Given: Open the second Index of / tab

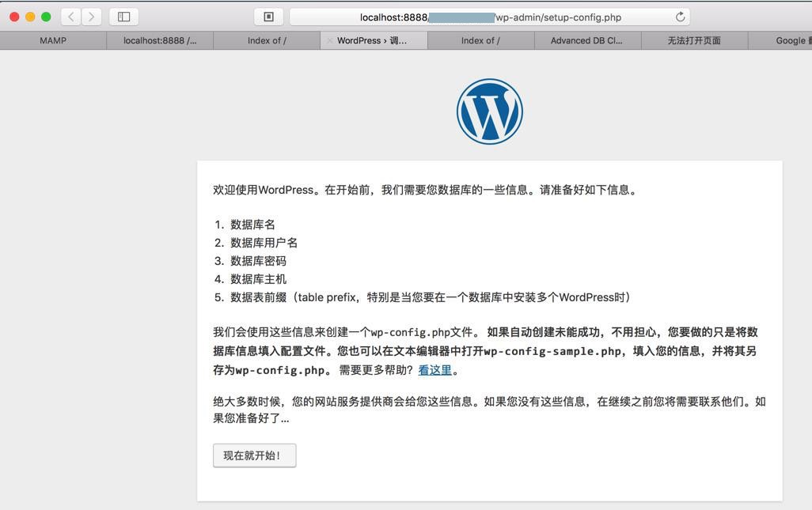Looking at the screenshot, I should 480,40.
